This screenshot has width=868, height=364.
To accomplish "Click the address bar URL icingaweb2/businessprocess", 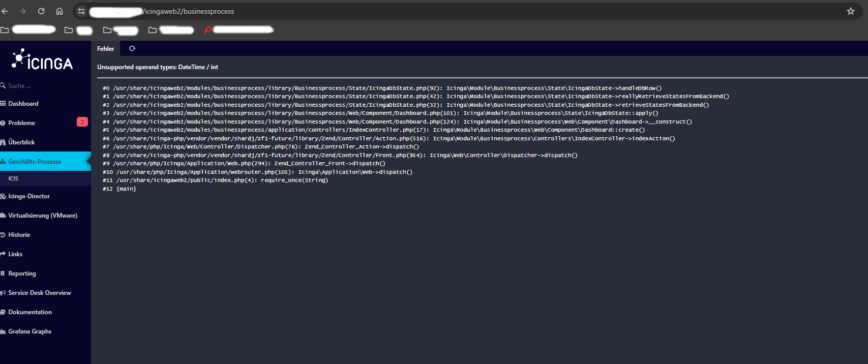I will 188,11.
